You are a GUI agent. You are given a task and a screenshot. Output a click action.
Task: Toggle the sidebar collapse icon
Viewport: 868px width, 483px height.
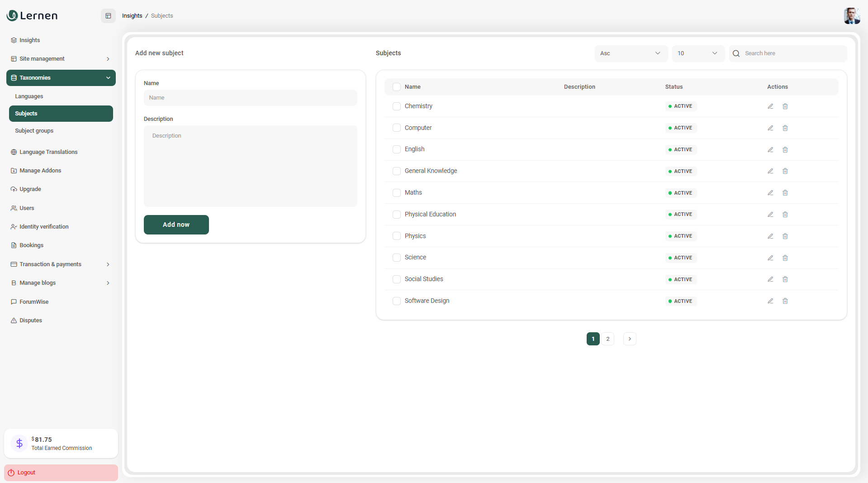[x=108, y=16]
